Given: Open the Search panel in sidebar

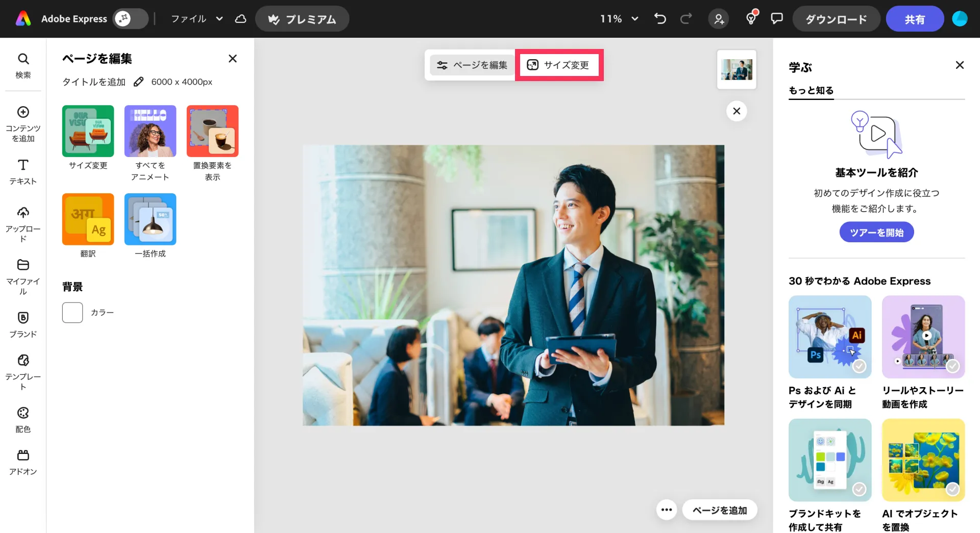Looking at the screenshot, I should click(23, 66).
